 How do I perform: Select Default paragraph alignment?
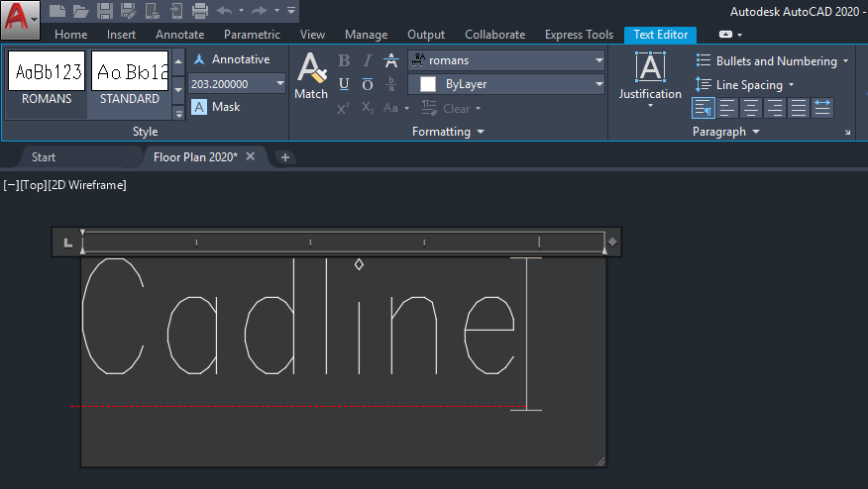click(x=704, y=109)
